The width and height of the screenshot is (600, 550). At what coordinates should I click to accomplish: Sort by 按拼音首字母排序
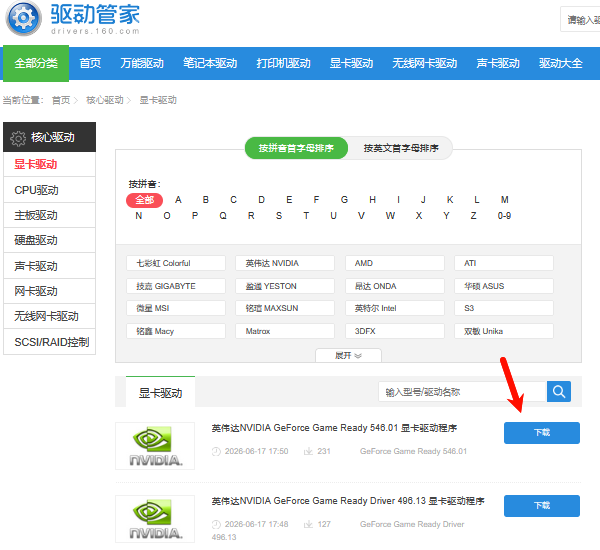coord(296,148)
